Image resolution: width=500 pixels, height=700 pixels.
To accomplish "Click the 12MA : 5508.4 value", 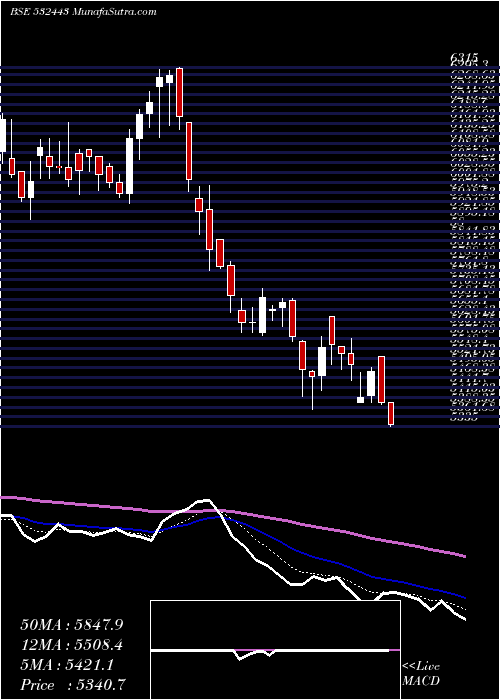I will coord(71,646).
